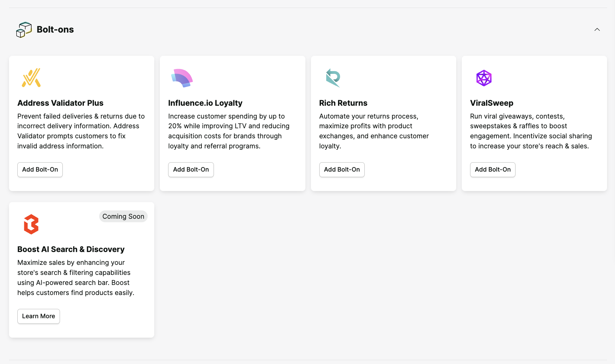The height and width of the screenshot is (364, 615).
Task: Open the Boost AI Search & Discovery title
Action: 71,249
